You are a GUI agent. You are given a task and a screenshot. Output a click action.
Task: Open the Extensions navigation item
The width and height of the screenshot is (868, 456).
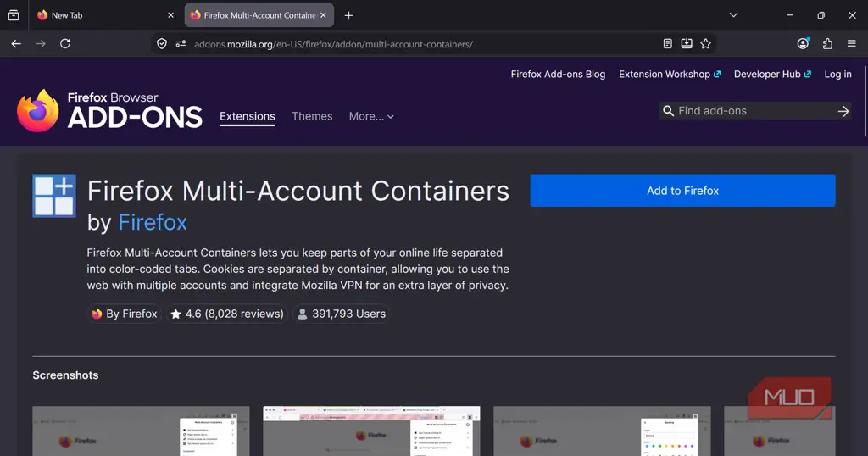[x=248, y=116]
